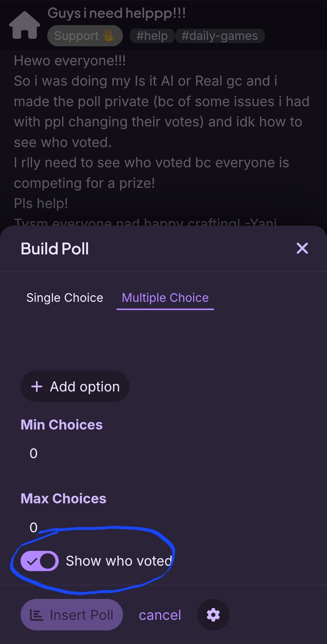The height and width of the screenshot is (644, 327).
Task: Toggle the Show who voted switch
Action: [x=39, y=561]
